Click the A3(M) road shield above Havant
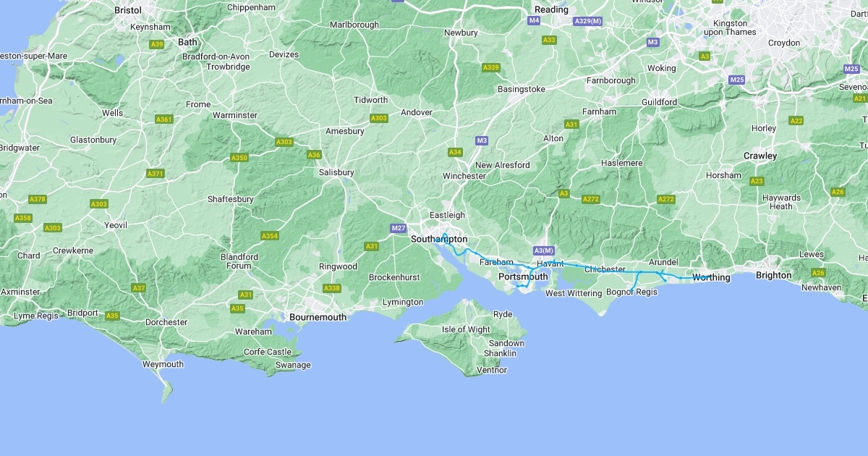The height and width of the screenshot is (456, 868). [543, 250]
